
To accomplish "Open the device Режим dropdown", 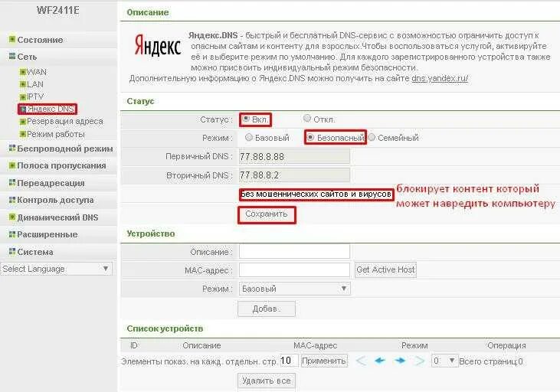I will point(294,289).
